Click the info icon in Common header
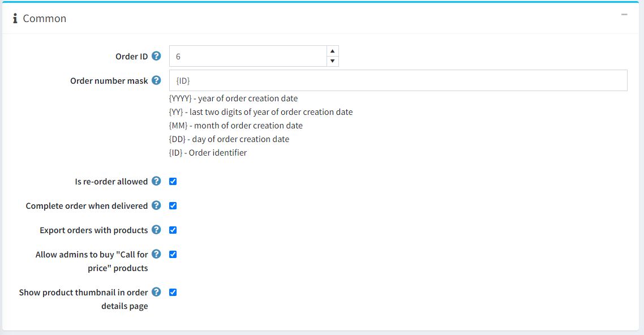 pos(15,19)
